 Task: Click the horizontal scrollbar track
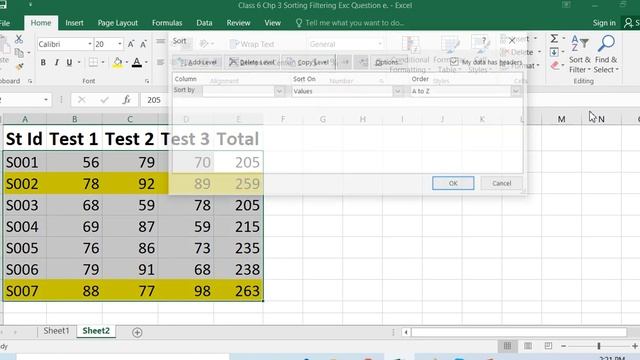click(518, 332)
